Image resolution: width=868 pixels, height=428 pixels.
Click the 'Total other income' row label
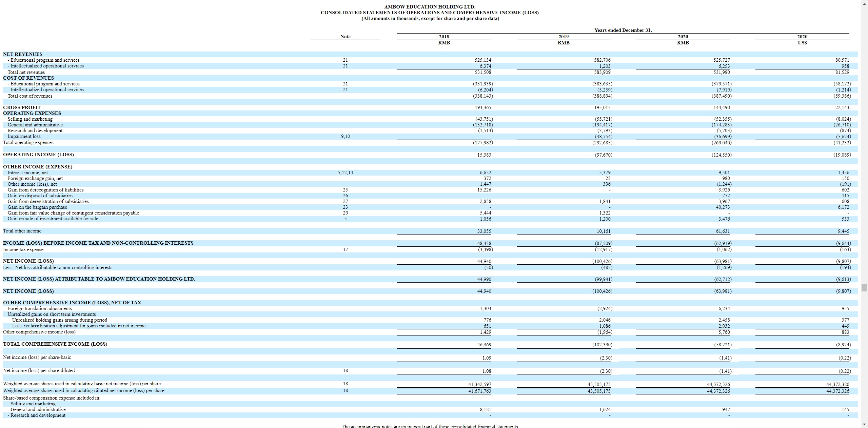(22, 231)
